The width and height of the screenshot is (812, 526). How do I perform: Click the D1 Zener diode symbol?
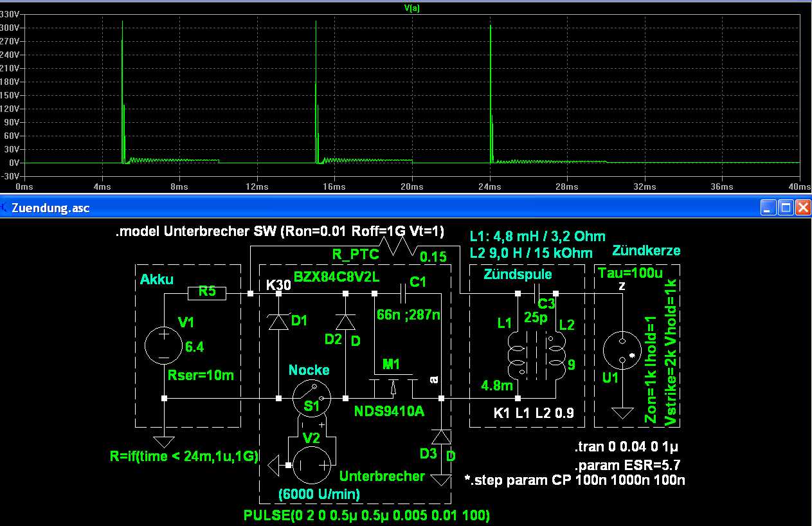click(278, 322)
